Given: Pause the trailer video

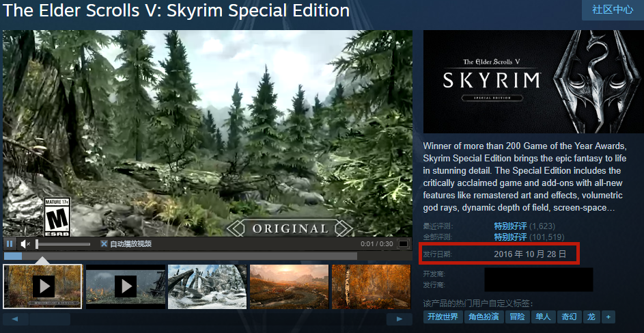Looking at the screenshot, I should [x=10, y=244].
